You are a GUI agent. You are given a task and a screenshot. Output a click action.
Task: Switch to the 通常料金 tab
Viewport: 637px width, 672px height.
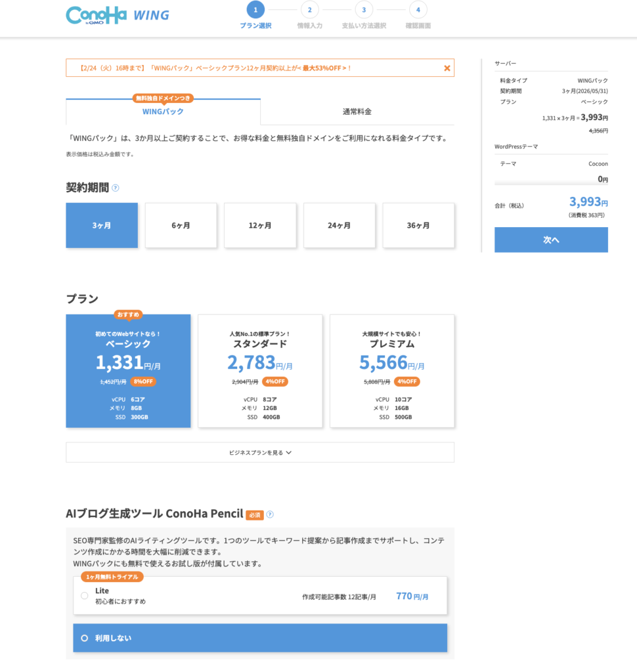point(358,112)
